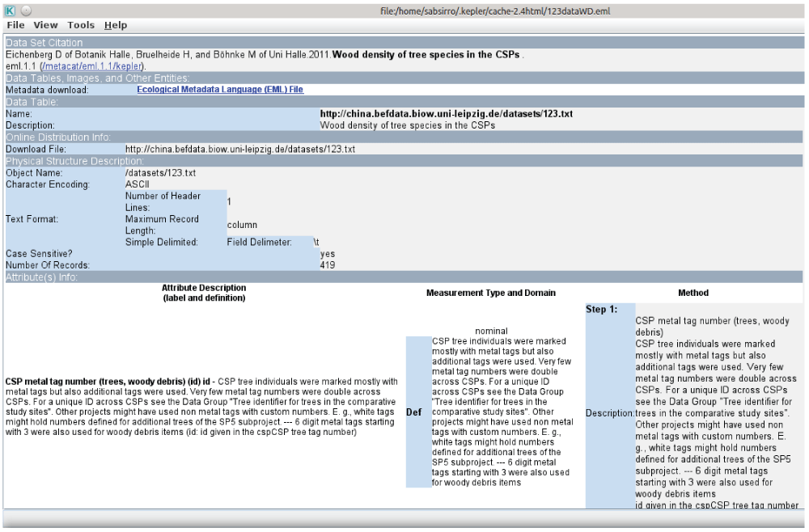Click the Data Table section header

[404, 102]
